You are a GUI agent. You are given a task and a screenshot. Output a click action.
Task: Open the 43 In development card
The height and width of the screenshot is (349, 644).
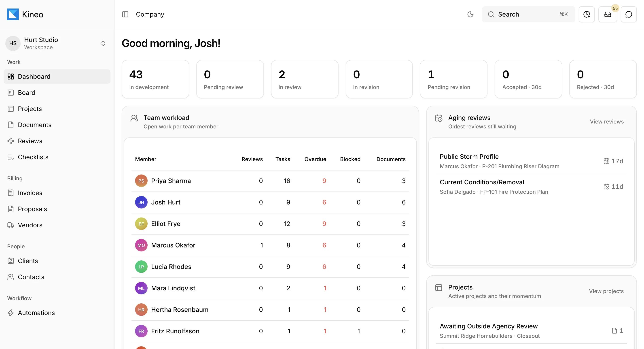155,79
